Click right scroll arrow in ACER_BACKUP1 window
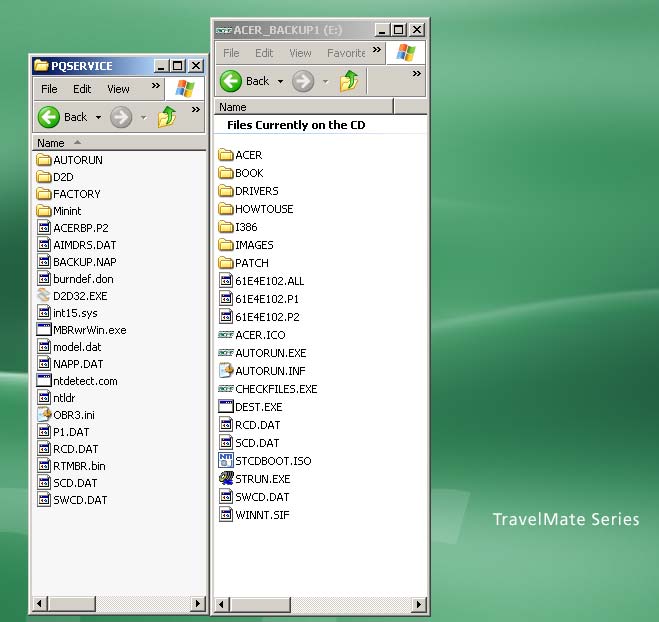659x622 pixels. pyautogui.click(x=418, y=605)
